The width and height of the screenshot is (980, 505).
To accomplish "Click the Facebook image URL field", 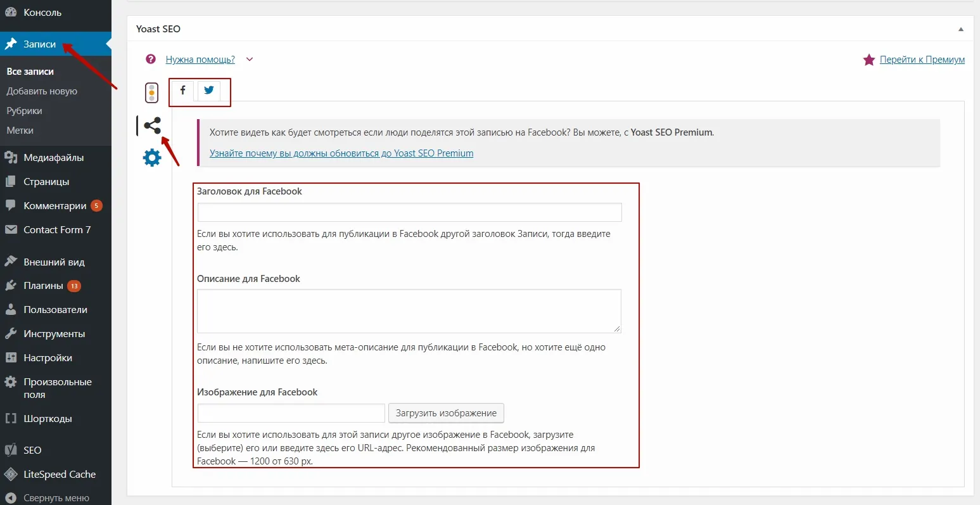I will (291, 413).
